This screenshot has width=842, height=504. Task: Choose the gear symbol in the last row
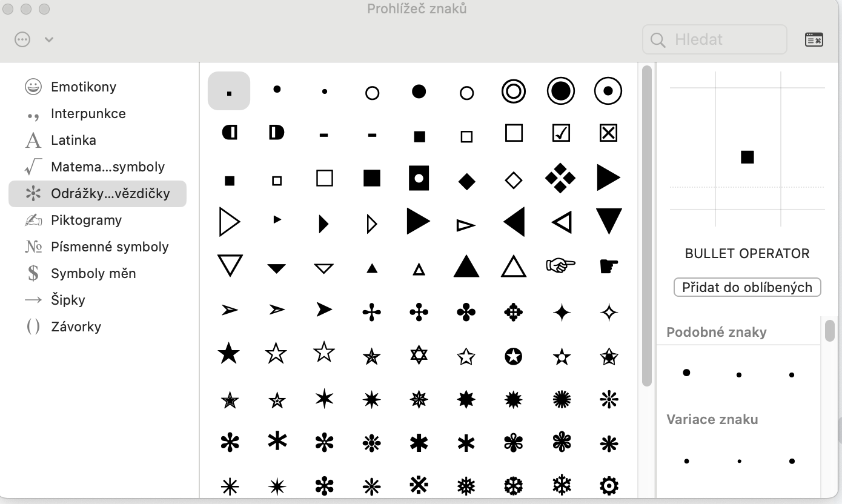608,485
